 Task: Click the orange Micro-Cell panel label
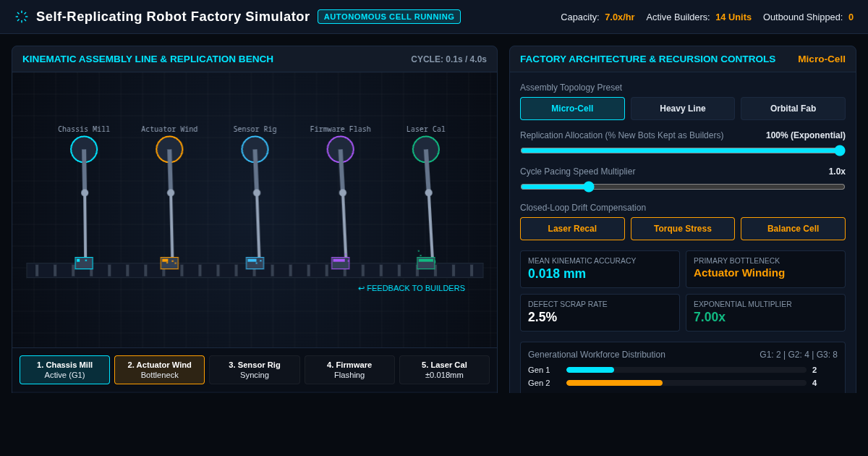point(822,59)
